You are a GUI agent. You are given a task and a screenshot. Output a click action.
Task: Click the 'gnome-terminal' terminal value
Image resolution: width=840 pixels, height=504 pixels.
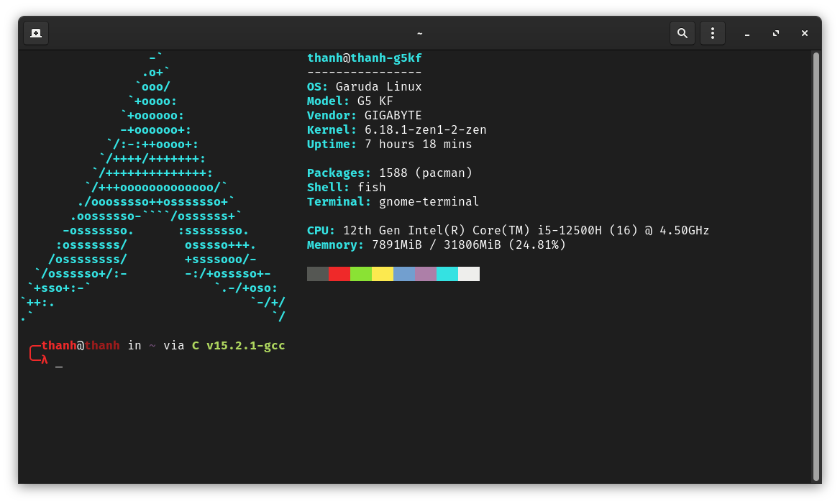[x=429, y=202]
